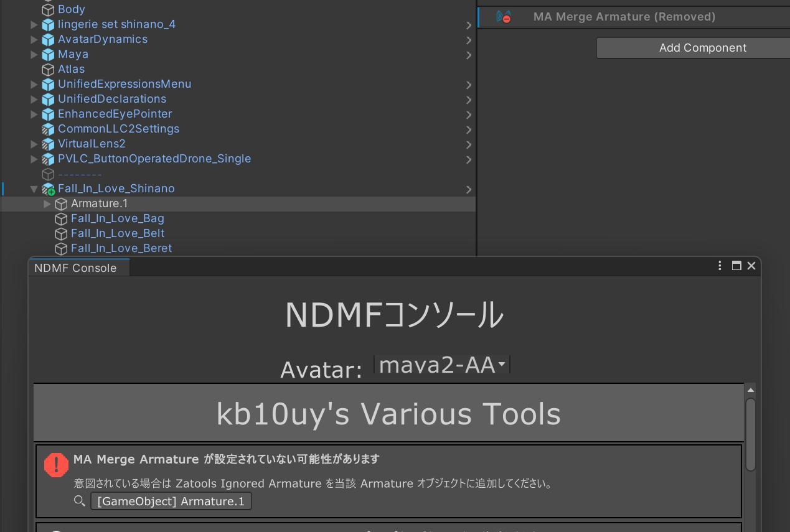Click the Fall_In_Love_Bag object cube icon
This screenshot has height=532, width=790.
61,218
